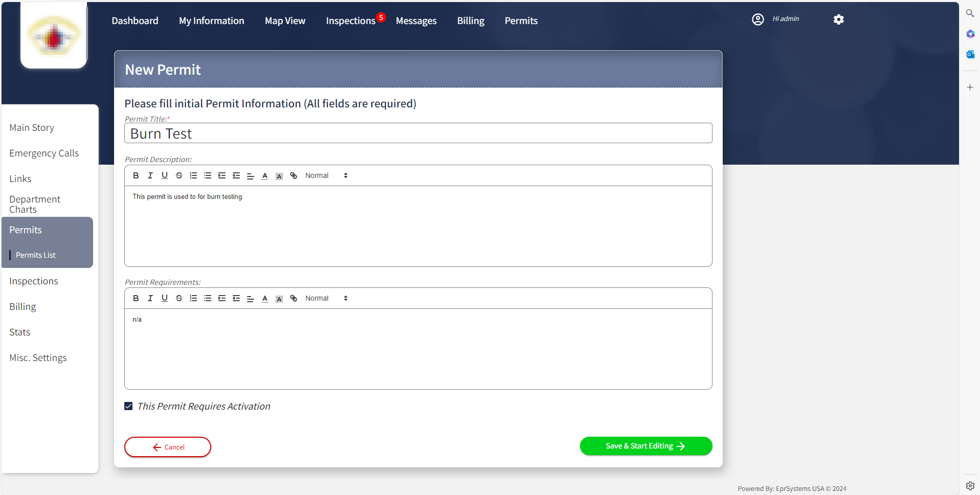Click the Permit Title input field
The width and height of the screenshot is (980, 495).
pos(418,133)
